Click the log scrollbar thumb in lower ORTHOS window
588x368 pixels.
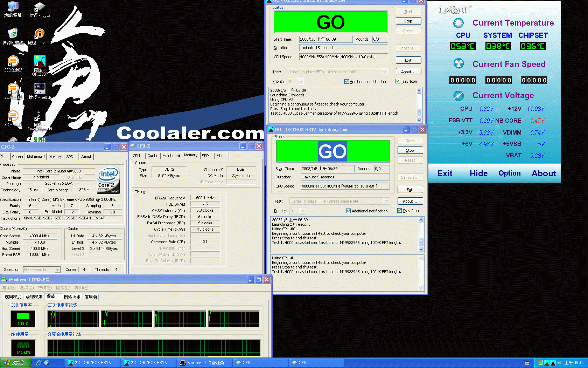coord(421,242)
